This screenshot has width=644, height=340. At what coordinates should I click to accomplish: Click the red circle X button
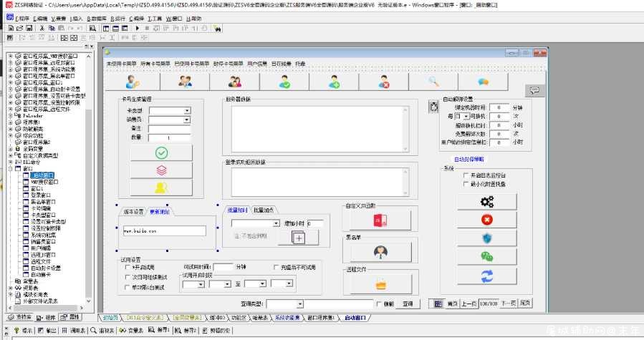(x=486, y=220)
